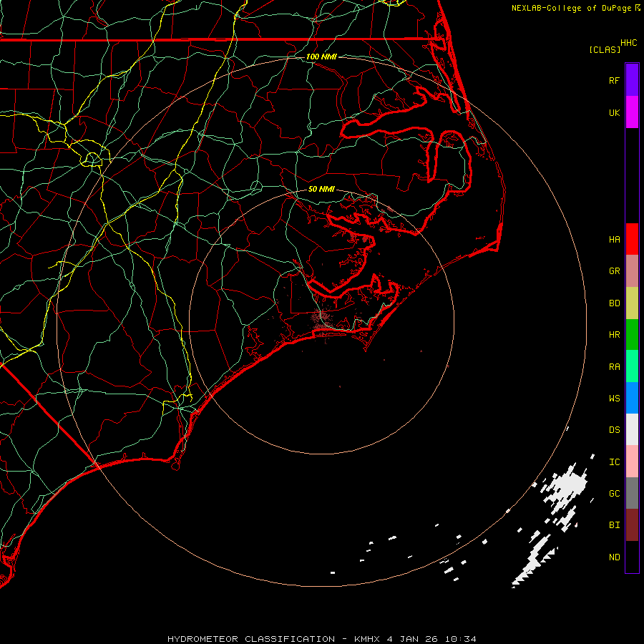Click the BD legend label
644x644 pixels.
click(614, 303)
